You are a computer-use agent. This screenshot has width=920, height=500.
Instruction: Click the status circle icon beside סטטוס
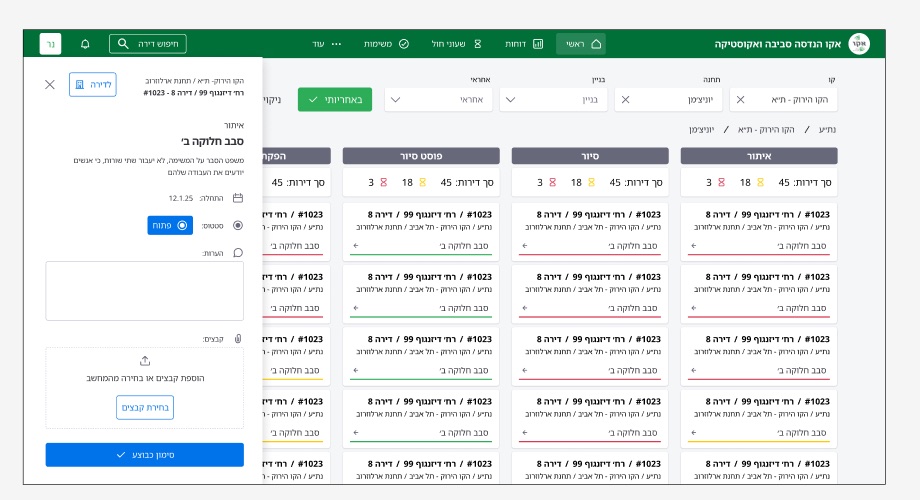pyautogui.click(x=238, y=225)
